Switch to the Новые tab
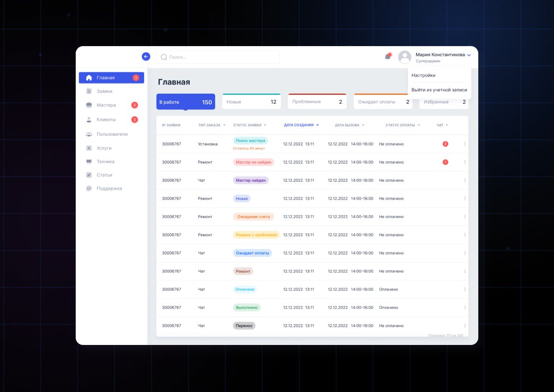Viewport: 554px width, 392px height. point(251,101)
